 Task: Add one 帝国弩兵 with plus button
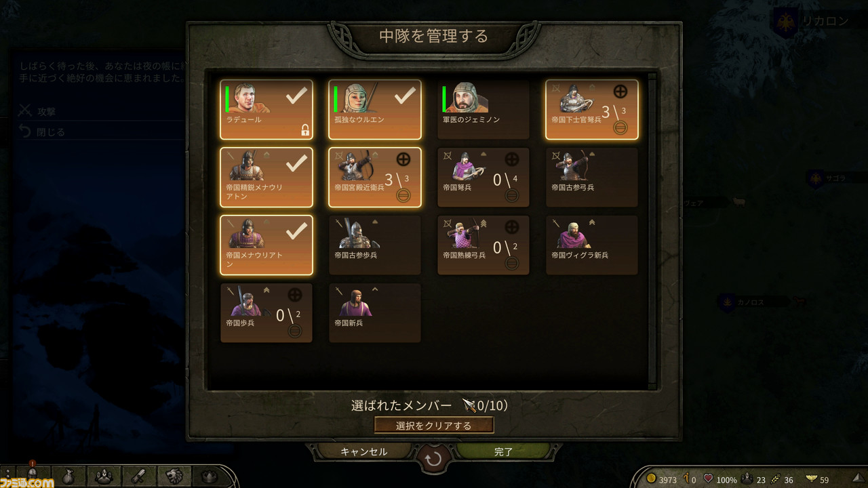(x=512, y=159)
